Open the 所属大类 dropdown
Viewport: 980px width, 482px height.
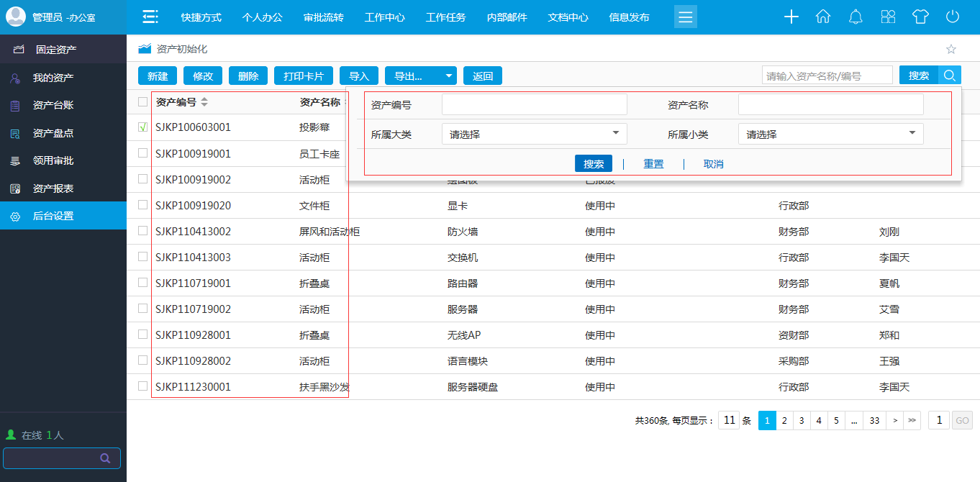[534, 133]
